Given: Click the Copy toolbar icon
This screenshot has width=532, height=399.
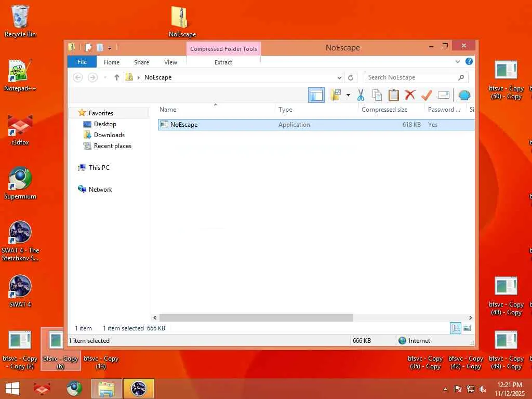Looking at the screenshot, I should (x=377, y=95).
